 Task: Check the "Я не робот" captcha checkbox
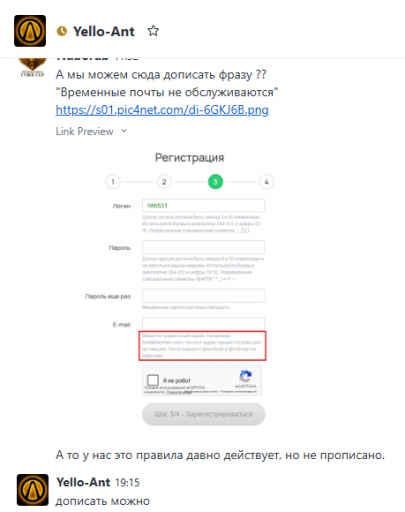153,380
